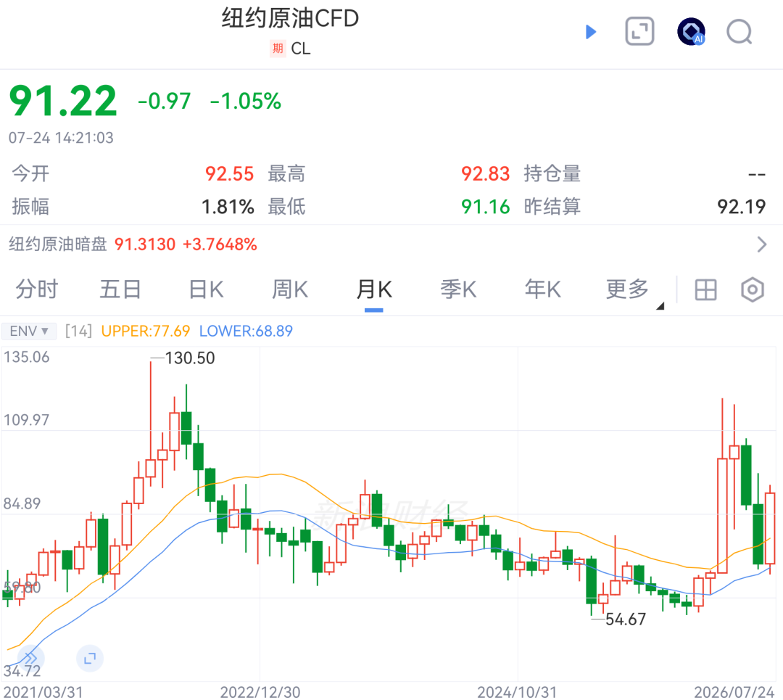Tap the +3.7648% 暗盘 change

point(220,244)
